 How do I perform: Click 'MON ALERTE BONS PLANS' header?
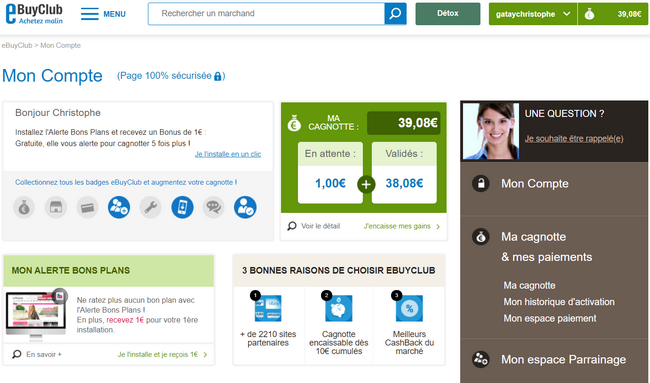[109, 271]
